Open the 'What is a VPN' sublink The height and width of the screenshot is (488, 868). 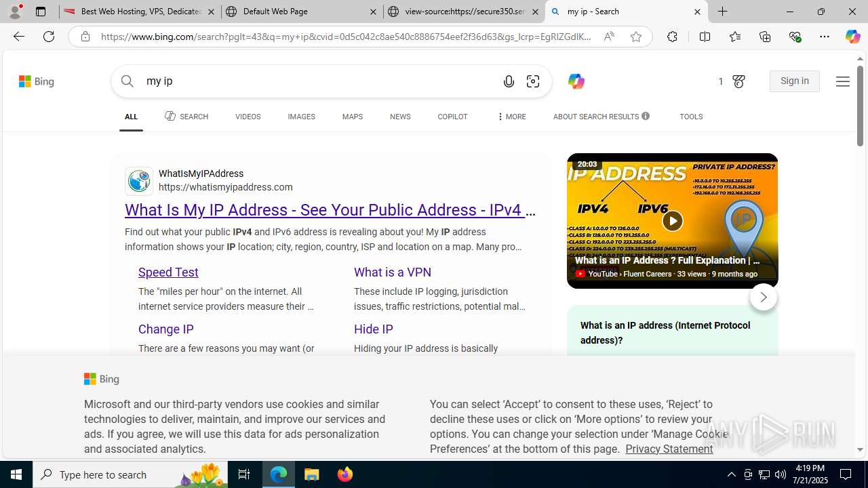coord(393,272)
